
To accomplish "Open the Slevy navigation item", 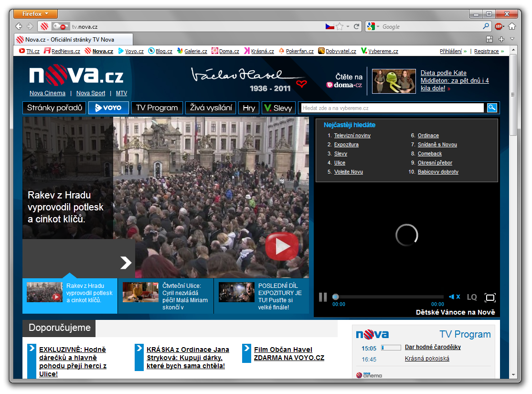I will point(278,108).
